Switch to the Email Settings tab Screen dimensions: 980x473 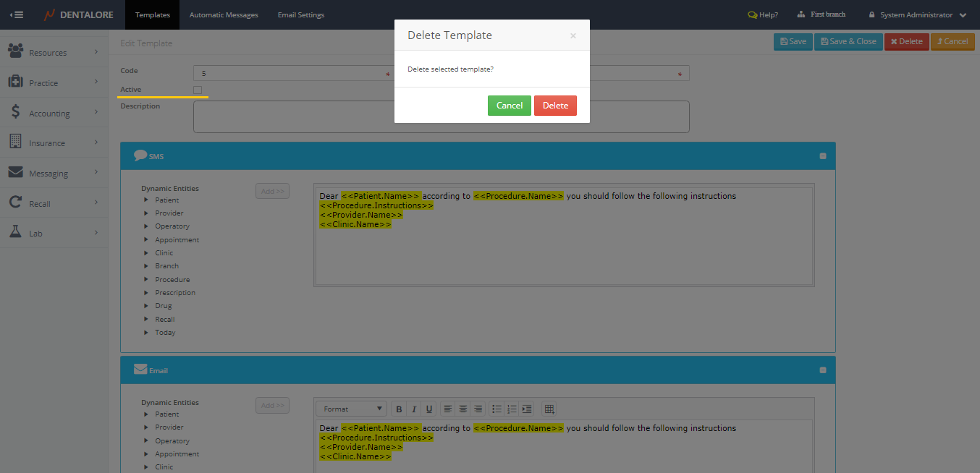pos(301,15)
